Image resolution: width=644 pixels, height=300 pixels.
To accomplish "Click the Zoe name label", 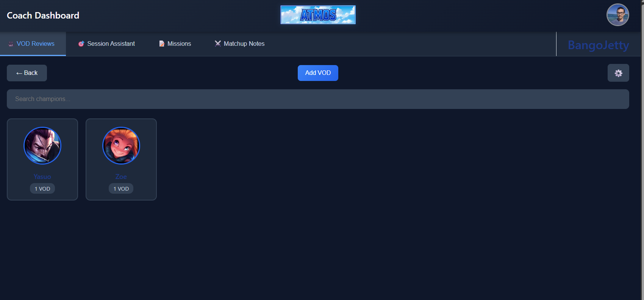I will (121, 177).
